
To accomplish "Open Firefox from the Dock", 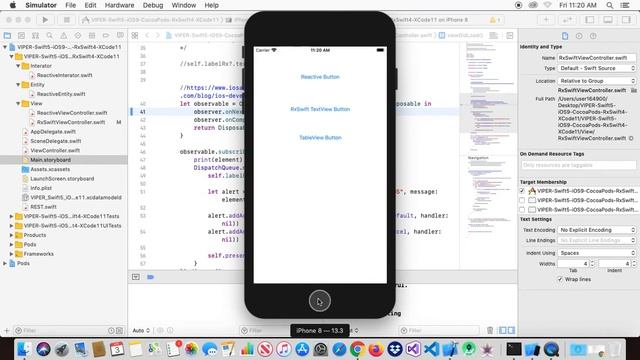I will (x=376, y=349).
